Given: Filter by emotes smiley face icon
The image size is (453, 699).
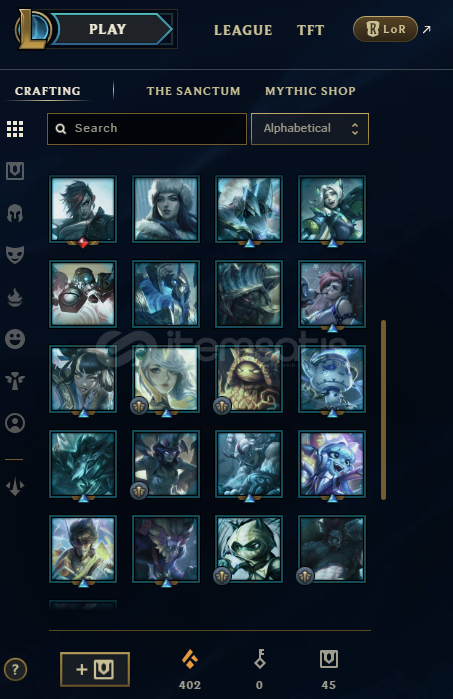Looking at the screenshot, I should (x=15, y=339).
